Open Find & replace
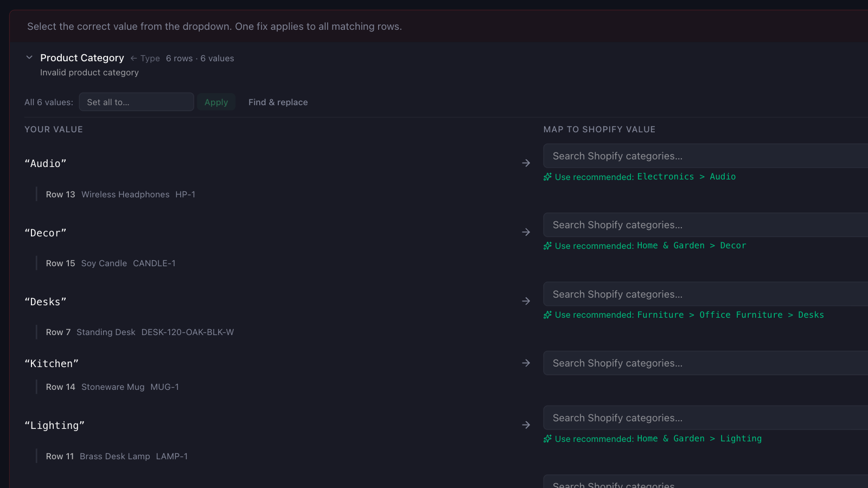Viewport: 868px width, 488px height. coord(278,102)
